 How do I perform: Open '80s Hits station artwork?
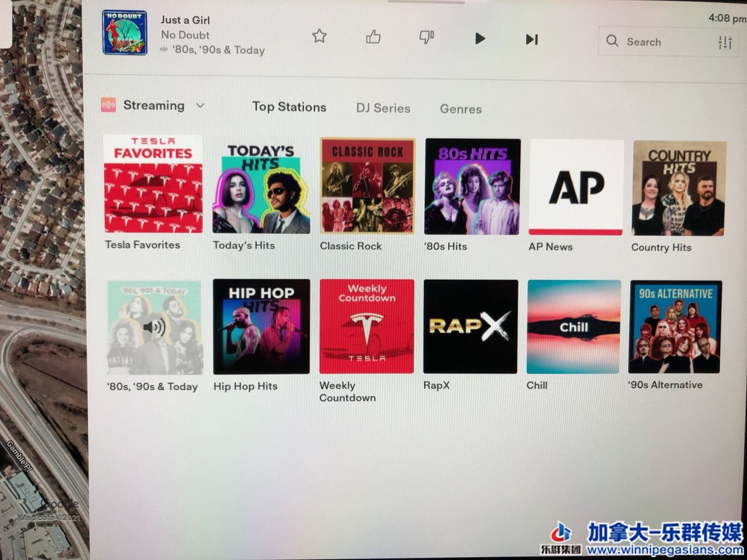(x=472, y=187)
